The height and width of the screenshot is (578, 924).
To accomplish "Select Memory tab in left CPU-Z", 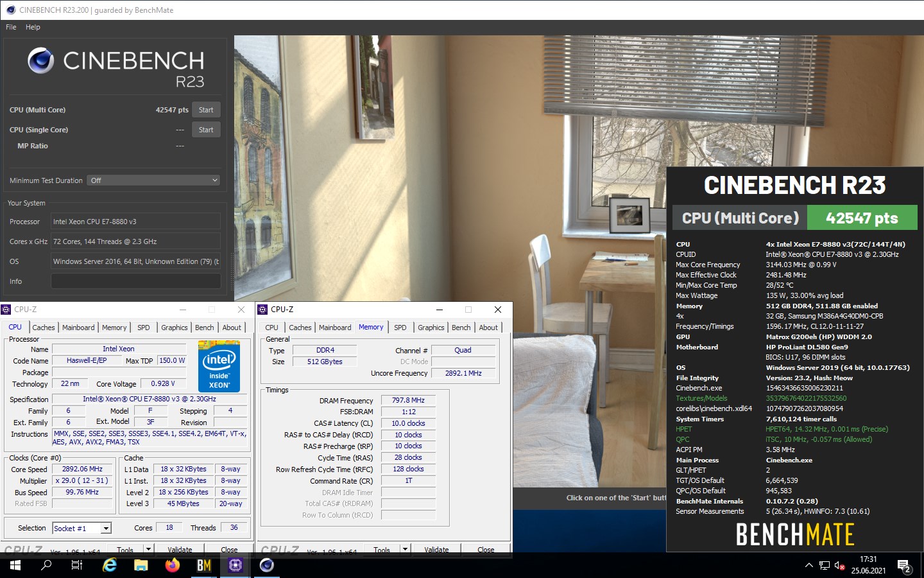I will pos(114,328).
